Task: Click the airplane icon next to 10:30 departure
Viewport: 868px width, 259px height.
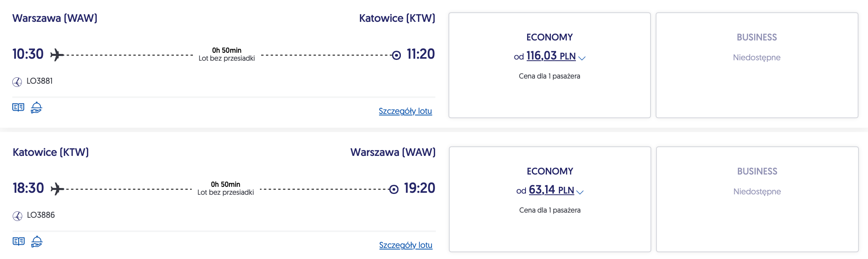Action: [57, 55]
